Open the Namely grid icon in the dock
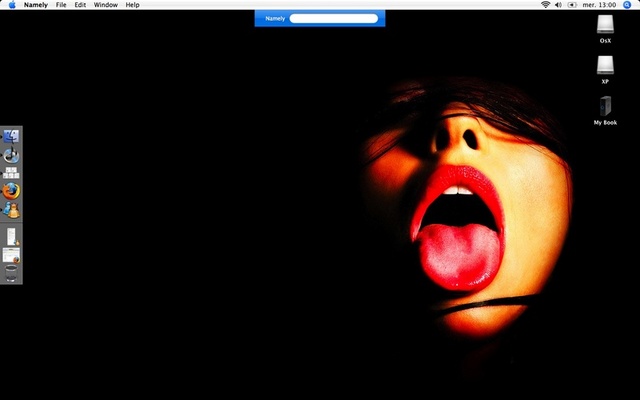640x400 pixels. click(x=11, y=173)
